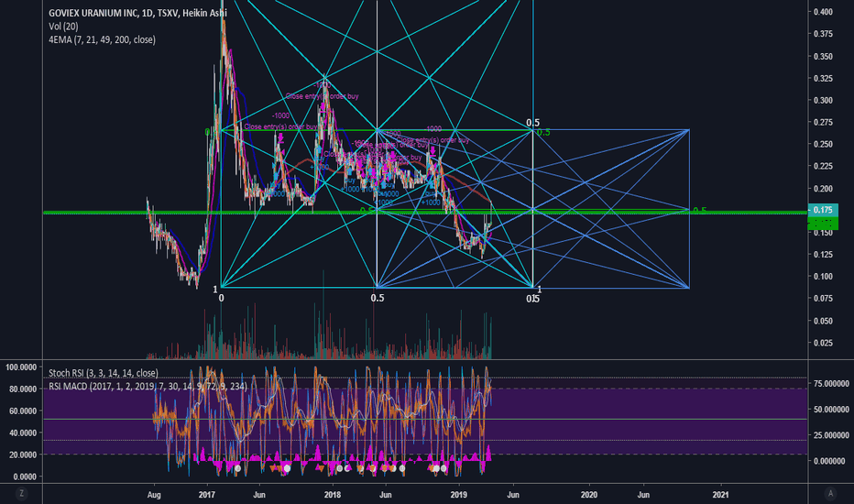Screen dimensions: 854x504
Task: Click the 25.000000 right scale label
Action: [832, 434]
